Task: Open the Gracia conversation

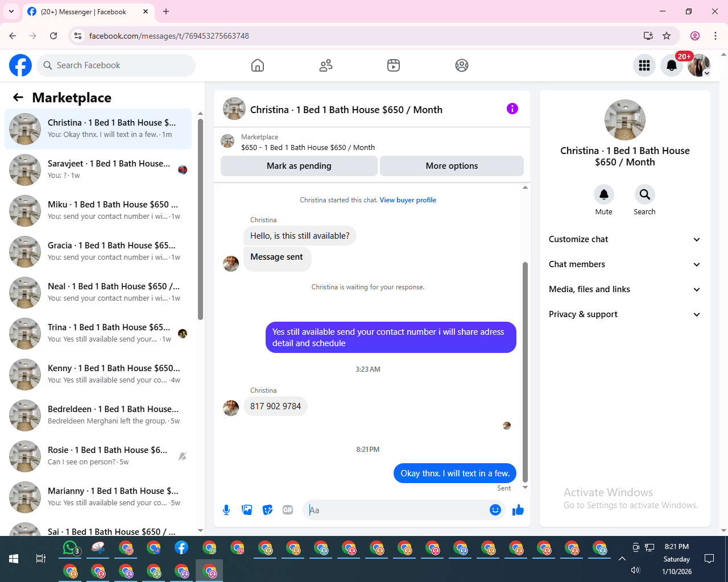Action: (x=98, y=251)
